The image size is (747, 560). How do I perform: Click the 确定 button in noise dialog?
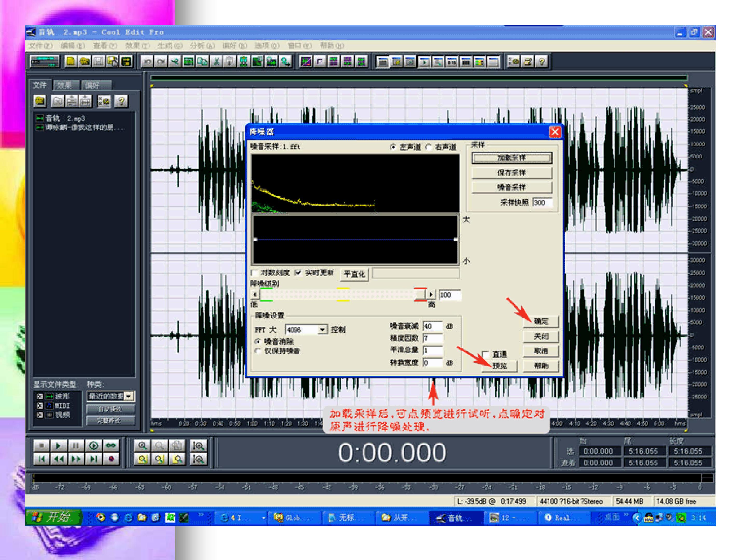pos(541,321)
